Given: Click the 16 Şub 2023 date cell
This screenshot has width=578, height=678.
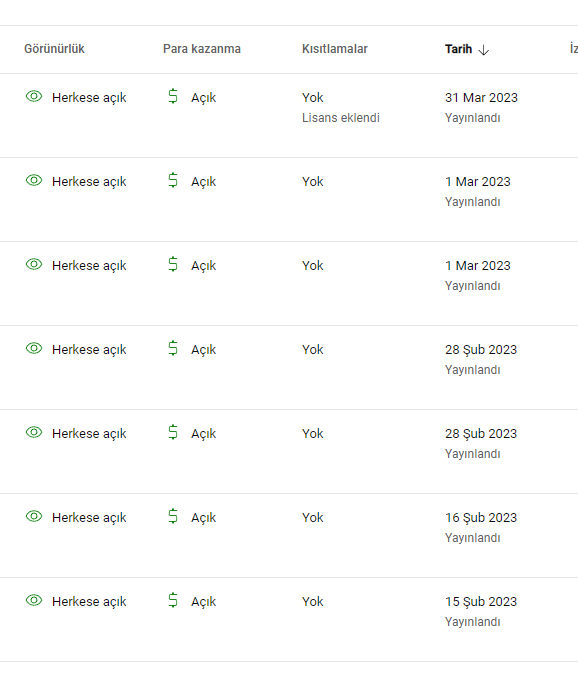Looking at the screenshot, I should point(481,518).
